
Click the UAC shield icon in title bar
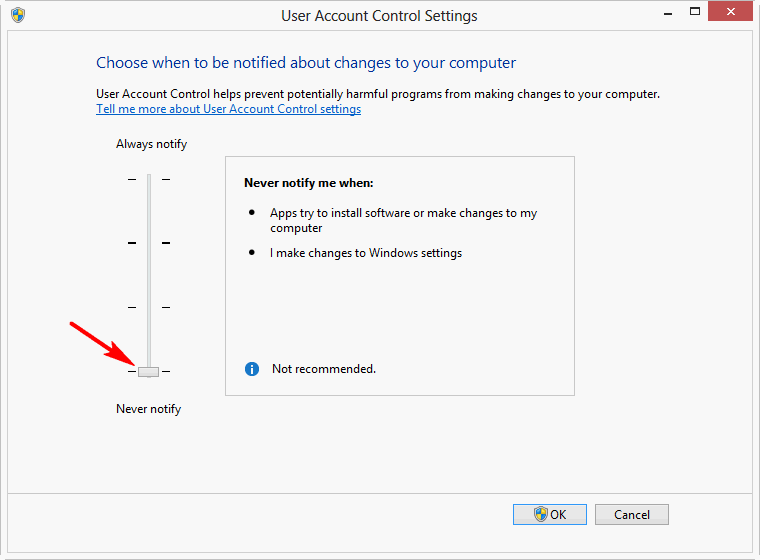tap(18, 15)
